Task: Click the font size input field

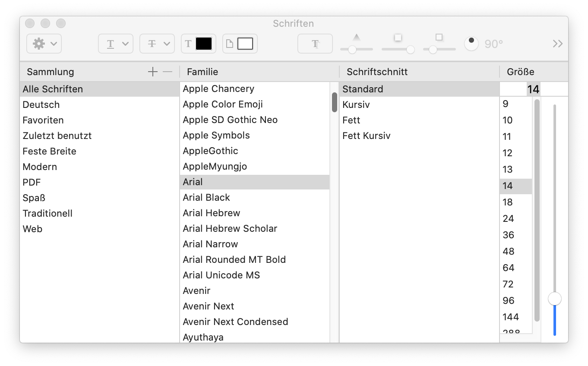Action: (x=534, y=89)
